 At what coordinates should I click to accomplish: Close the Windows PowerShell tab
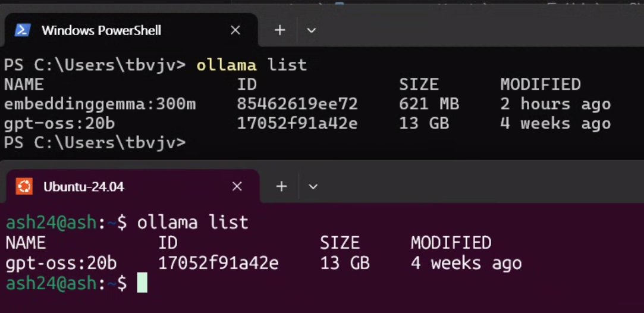tap(235, 30)
